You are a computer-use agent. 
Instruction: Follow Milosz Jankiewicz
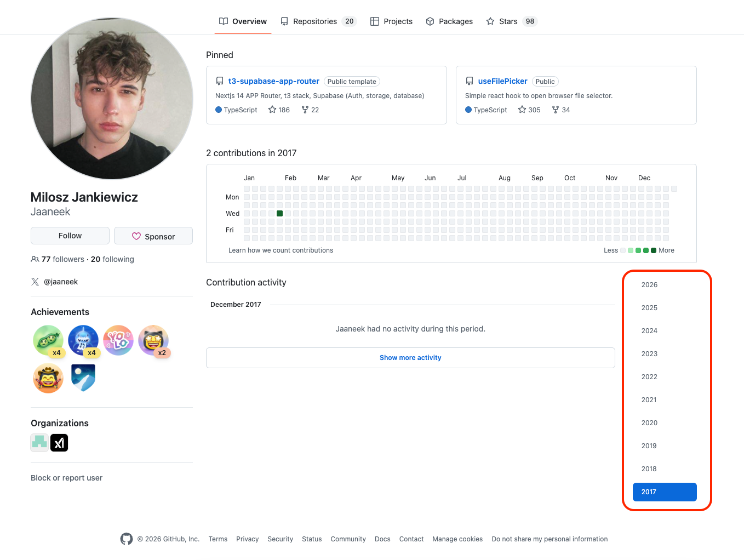[70, 236]
